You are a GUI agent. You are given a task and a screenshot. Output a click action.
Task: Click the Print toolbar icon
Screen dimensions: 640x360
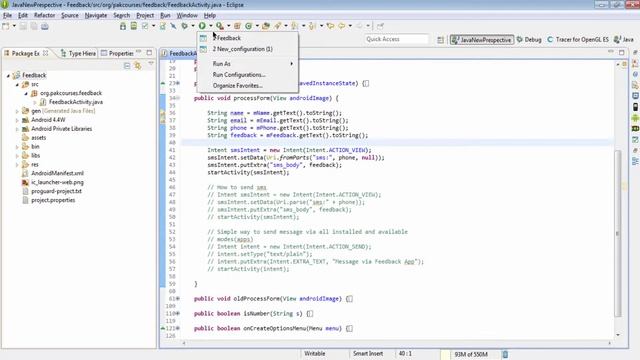44,26
